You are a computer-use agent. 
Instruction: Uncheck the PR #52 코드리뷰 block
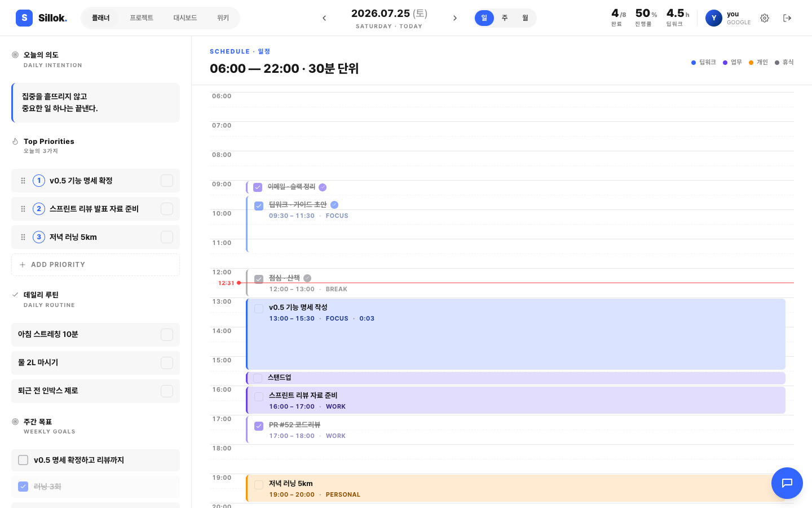click(259, 426)
